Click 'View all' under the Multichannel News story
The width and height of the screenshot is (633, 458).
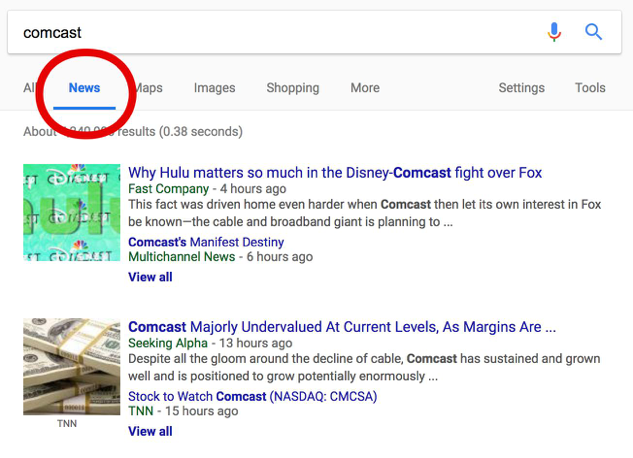(x=150, y=277)
